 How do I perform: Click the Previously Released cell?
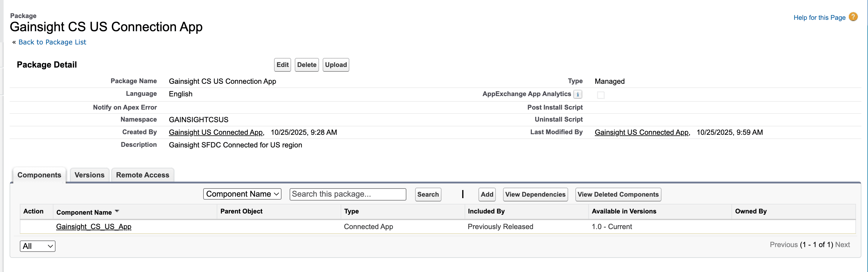[x=500, y=227]
